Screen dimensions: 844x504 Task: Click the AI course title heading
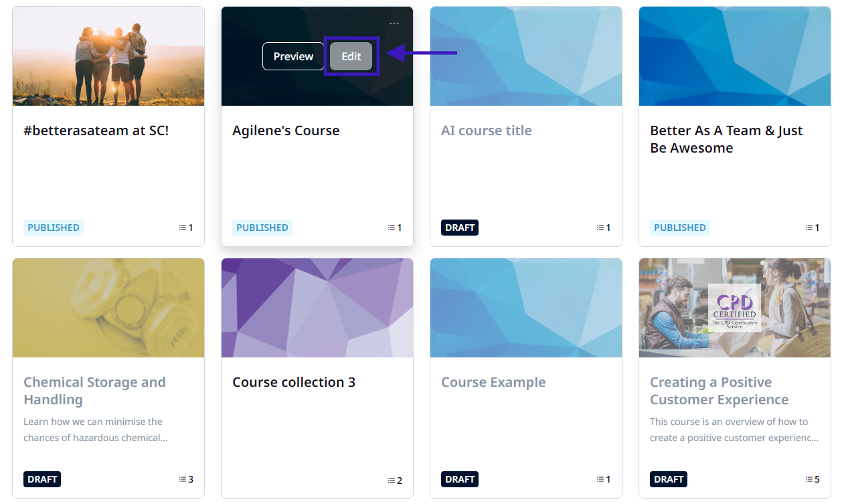point(487,131)
